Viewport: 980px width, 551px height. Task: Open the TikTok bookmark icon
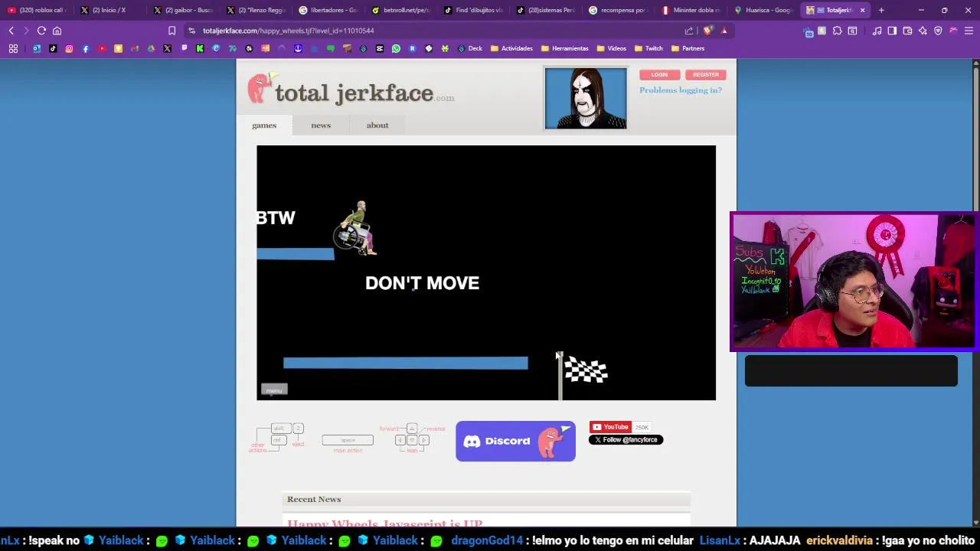[x=53, y=48]
